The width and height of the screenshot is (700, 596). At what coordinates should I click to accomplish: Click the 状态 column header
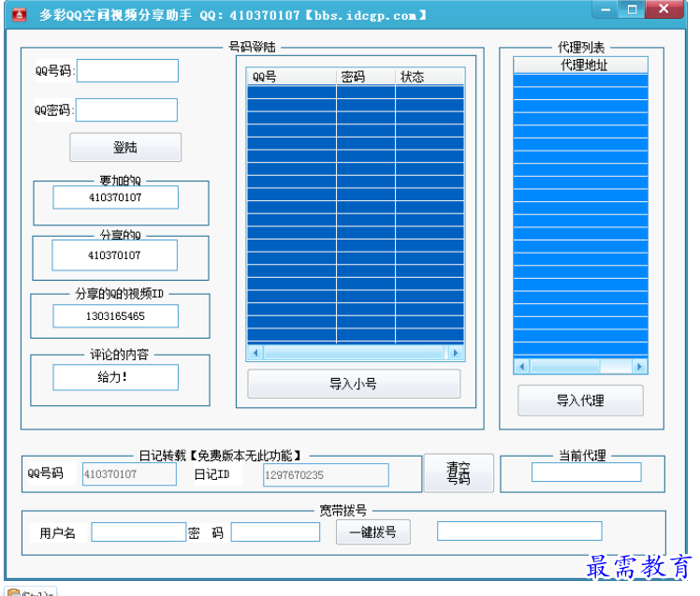[x=430, y=77]
